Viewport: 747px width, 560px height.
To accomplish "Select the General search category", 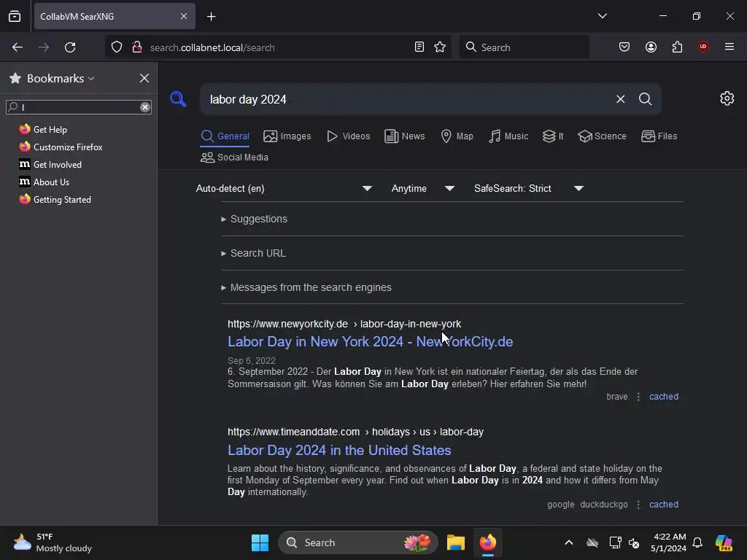I will click(225, 136).
